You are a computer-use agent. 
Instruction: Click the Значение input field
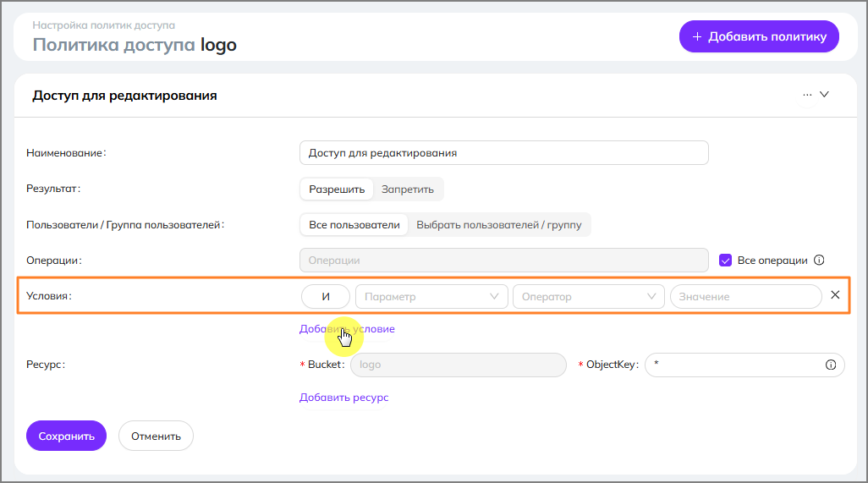click(745, 297)
